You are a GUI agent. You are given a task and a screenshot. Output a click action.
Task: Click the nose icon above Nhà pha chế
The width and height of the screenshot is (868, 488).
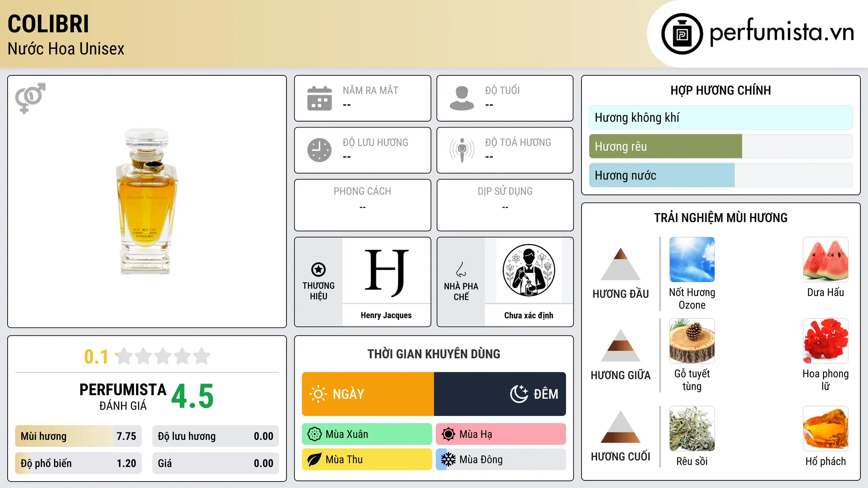(x=461, y=269)
